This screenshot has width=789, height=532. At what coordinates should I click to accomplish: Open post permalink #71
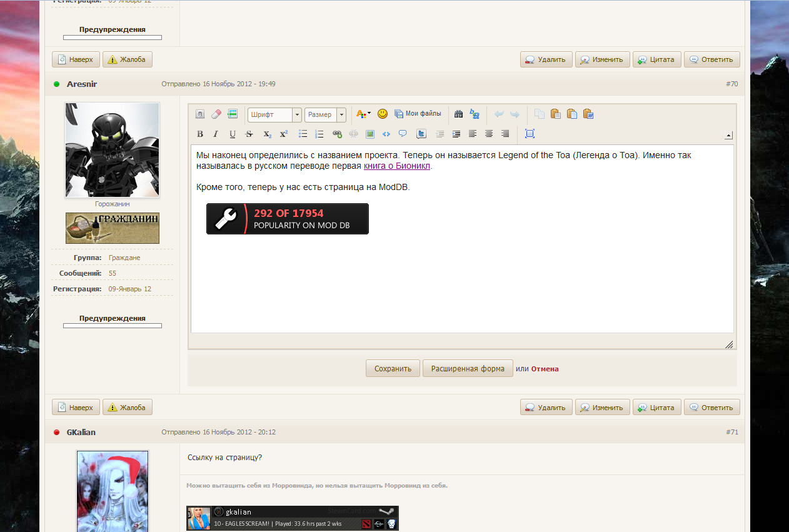pyautogui.click(x=731, y=432)
